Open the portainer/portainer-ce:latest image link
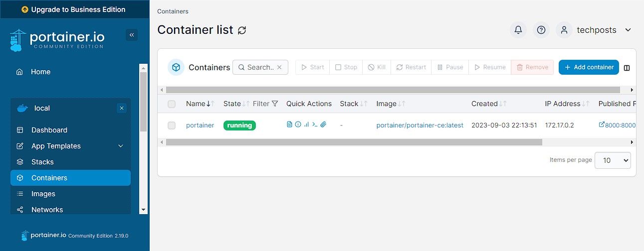The image size is (644, 251). click(420, 125)
